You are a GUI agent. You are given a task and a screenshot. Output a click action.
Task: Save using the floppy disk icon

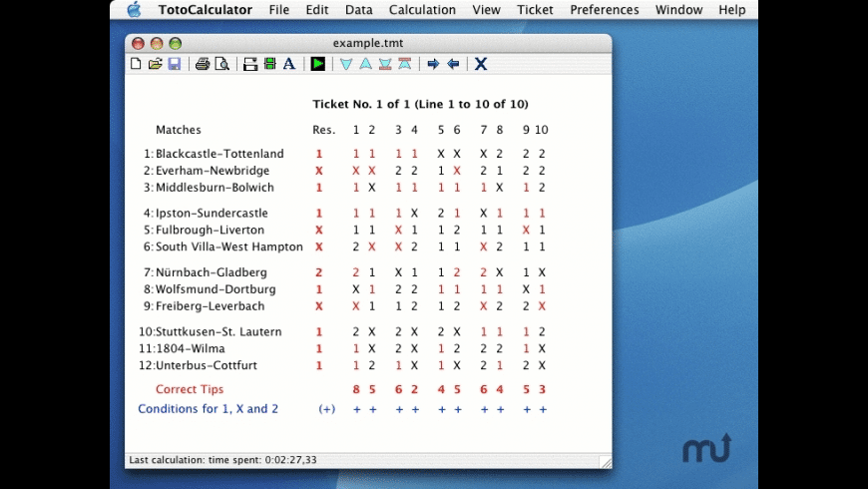tap(175, 64)
